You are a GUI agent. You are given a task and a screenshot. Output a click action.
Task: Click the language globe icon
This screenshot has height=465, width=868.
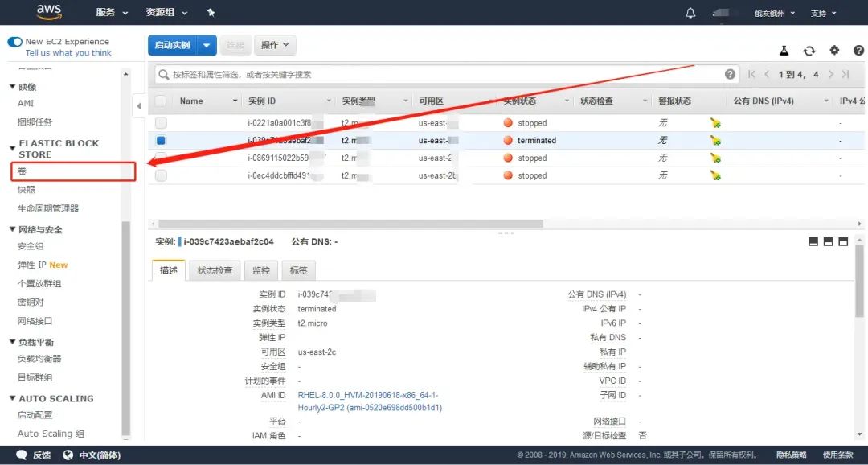pyautogui.click(x=68, y=455)
